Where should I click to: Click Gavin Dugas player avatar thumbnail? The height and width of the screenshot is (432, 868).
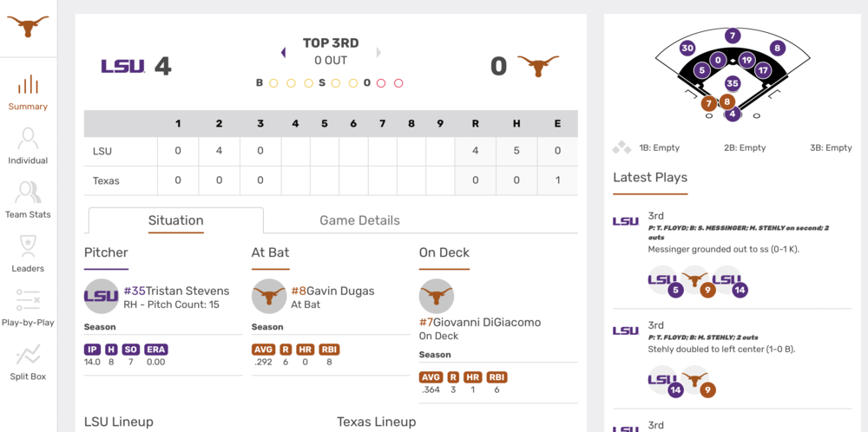point(269,297)
